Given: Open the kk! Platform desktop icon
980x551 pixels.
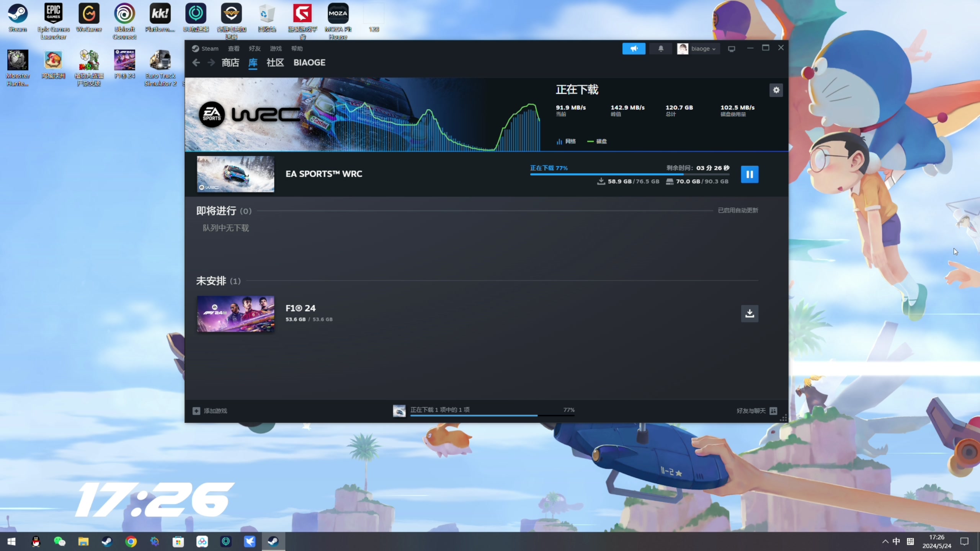Looking at the screenshot, I should tap(160, 18).
